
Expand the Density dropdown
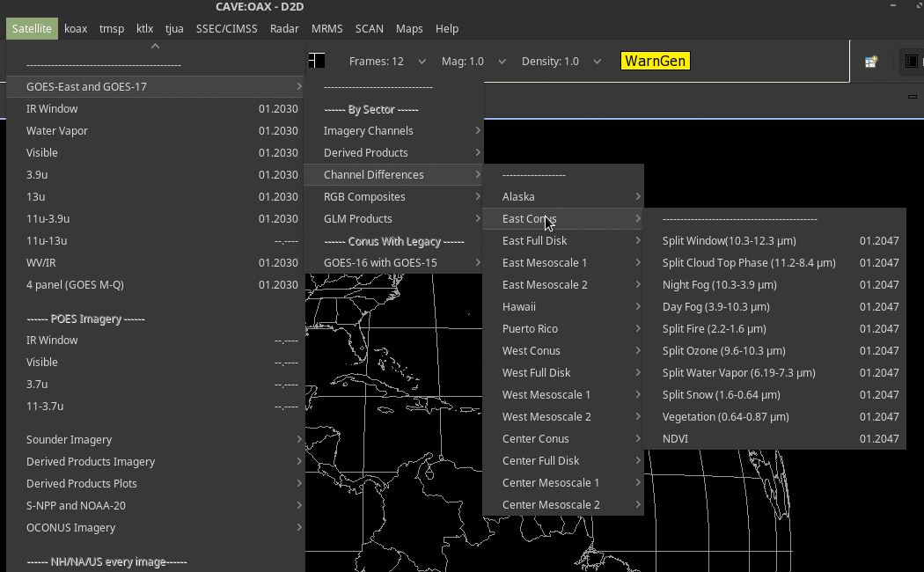coord(561,62)
